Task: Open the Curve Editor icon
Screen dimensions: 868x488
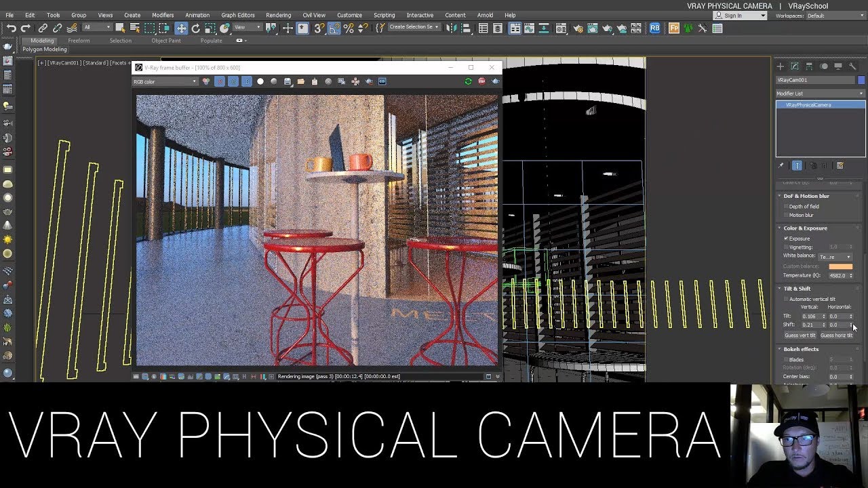Action: [529, 28]
